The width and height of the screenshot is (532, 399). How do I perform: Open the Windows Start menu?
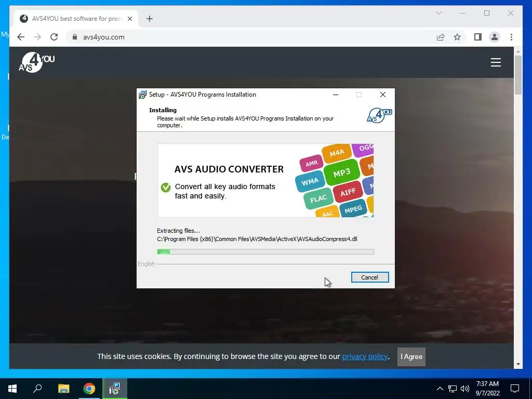tap(12, 389)
